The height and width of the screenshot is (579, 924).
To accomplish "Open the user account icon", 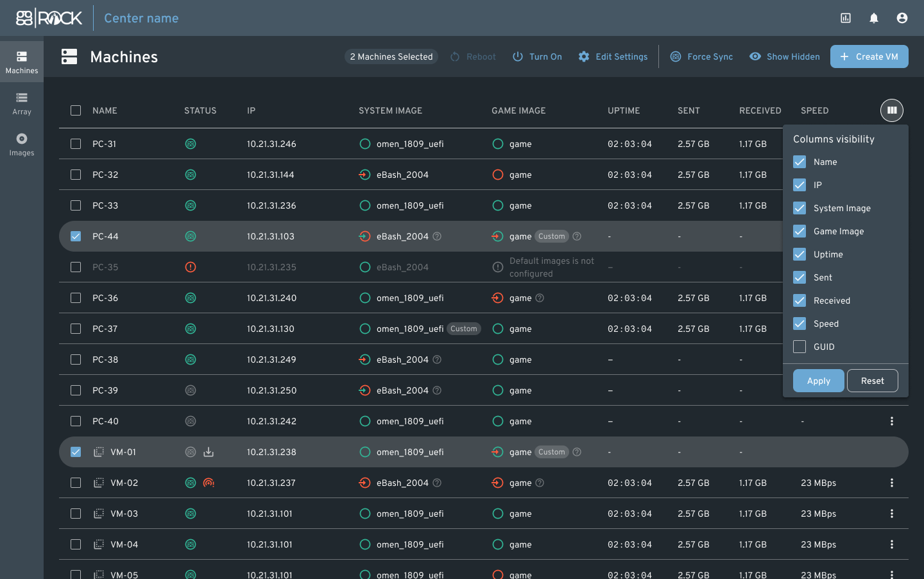I will click(x=902, y=18).
